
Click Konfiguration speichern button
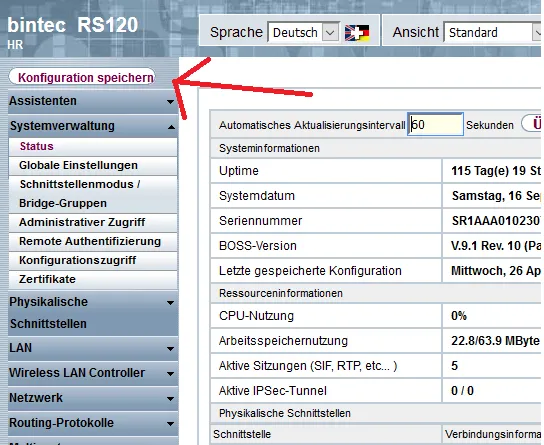click(x=82, y=77)
